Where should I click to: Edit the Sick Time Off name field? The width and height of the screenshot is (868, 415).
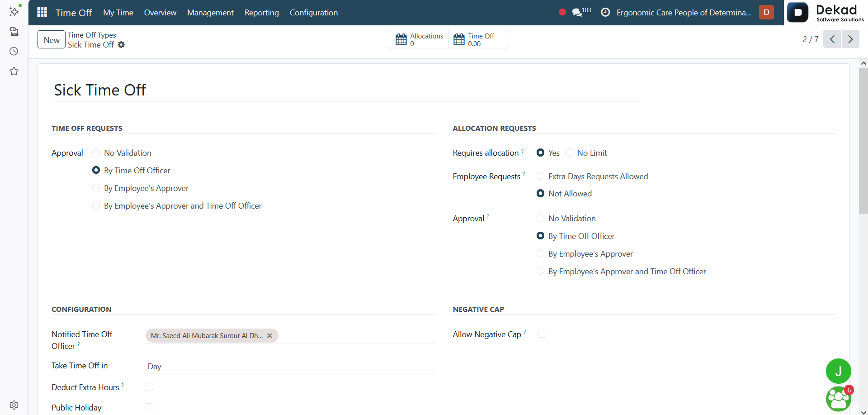pyautogui.click(x=345, y=90)
